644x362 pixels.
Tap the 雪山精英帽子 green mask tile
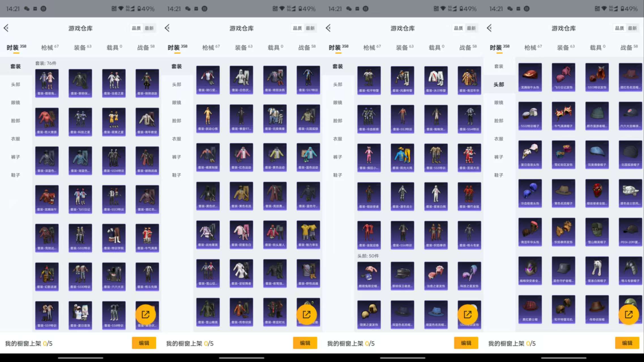click(x=597, y=232)
